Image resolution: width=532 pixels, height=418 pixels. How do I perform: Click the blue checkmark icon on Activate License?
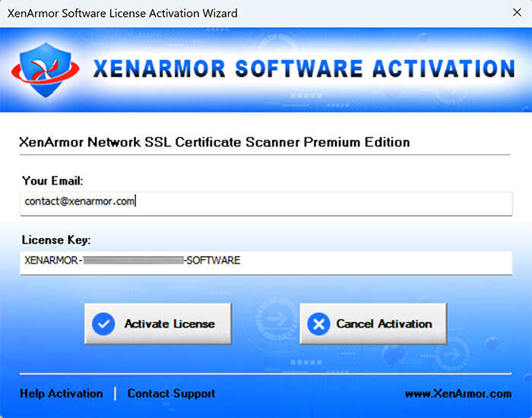(103, 324)
